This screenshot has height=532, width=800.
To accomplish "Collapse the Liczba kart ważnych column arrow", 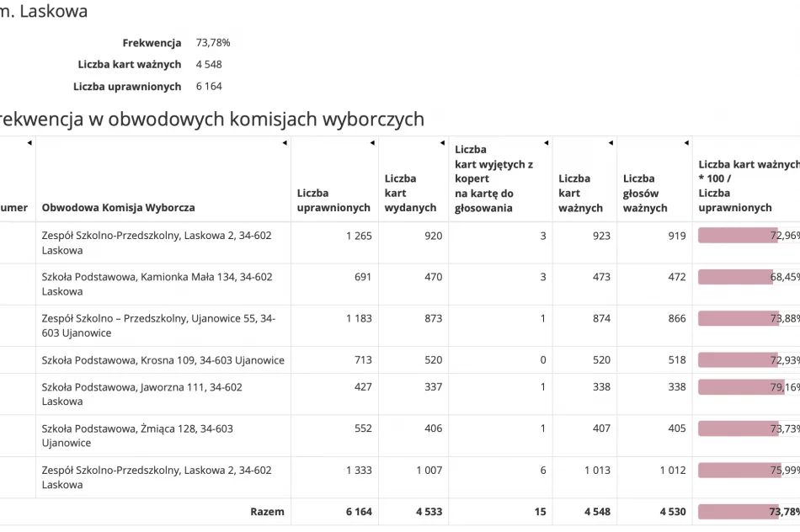I will coord(611,142).
